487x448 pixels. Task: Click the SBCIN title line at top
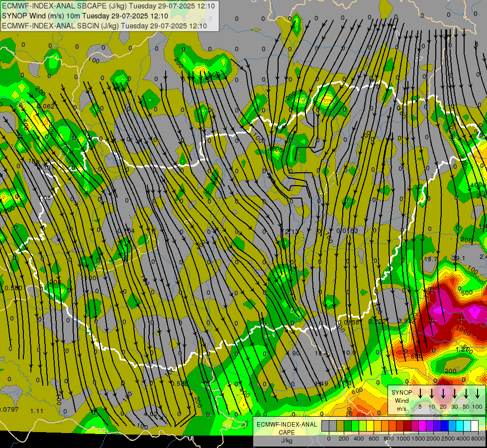pos(104,26)
